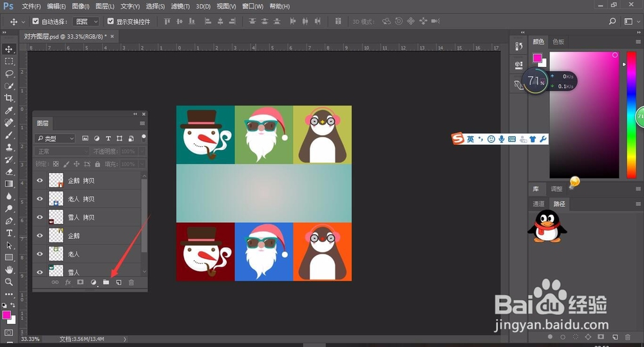
Task: Create a new layer with the page icon
Action: [118, 283]
